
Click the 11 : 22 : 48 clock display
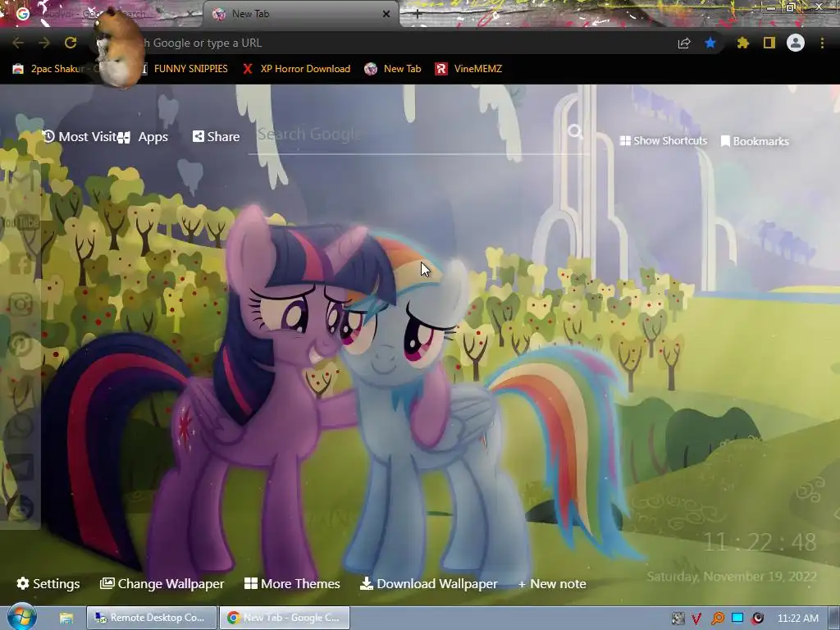tap(760, 542)
